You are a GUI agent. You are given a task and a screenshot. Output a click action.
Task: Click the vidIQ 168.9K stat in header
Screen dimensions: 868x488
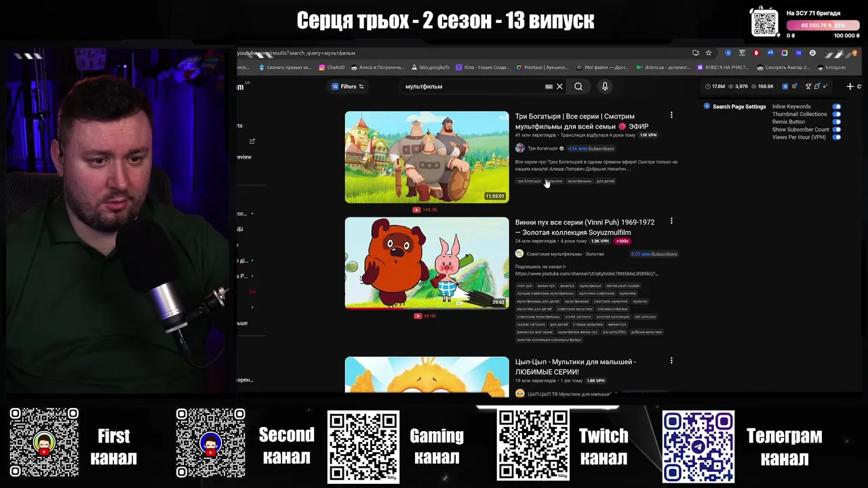[762, 86]
